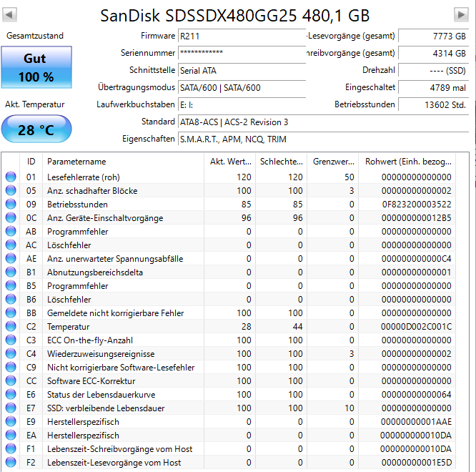
Task: Click the Rohwert column header
Action: point(407,162)
